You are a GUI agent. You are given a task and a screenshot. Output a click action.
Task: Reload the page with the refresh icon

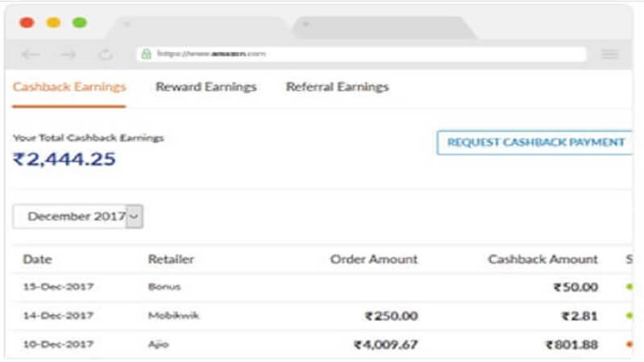pyautogui.click(x=105, y=55)
